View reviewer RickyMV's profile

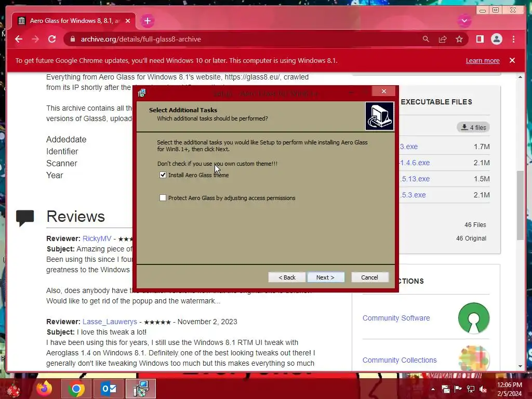pyautogui.click(x=97, y=238)
